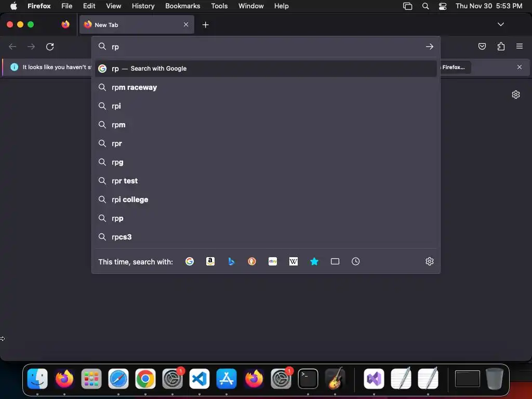
Task: Open Control Center in menu bar
Action: tap(443, 6)
